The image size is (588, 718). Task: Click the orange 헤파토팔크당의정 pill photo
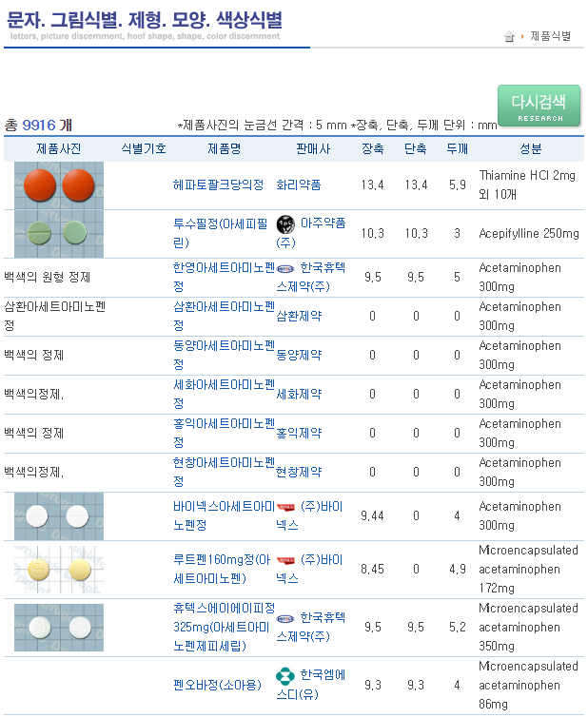[x=59, y=185]
